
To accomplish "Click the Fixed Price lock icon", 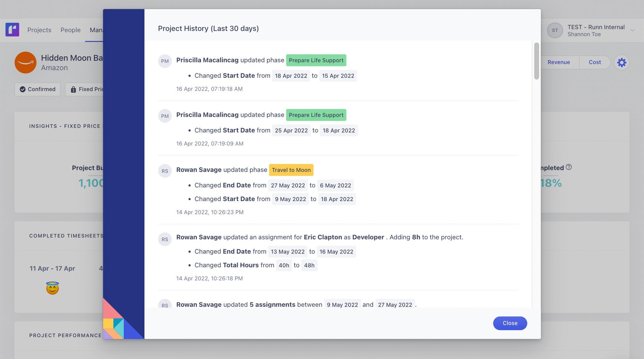I will click(73, 89).
